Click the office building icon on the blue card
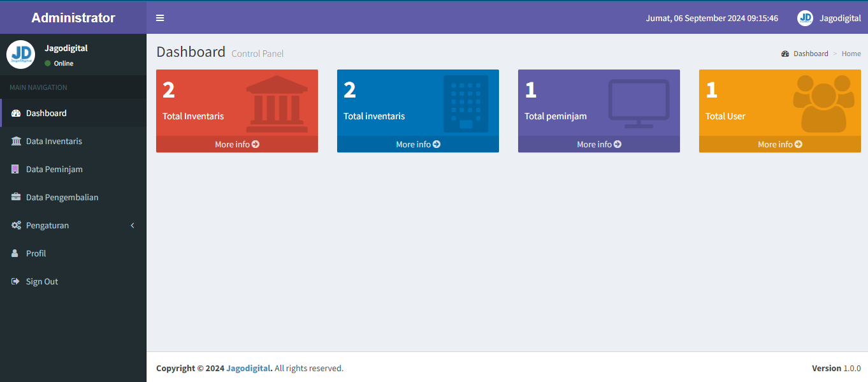 click(466, 103)
